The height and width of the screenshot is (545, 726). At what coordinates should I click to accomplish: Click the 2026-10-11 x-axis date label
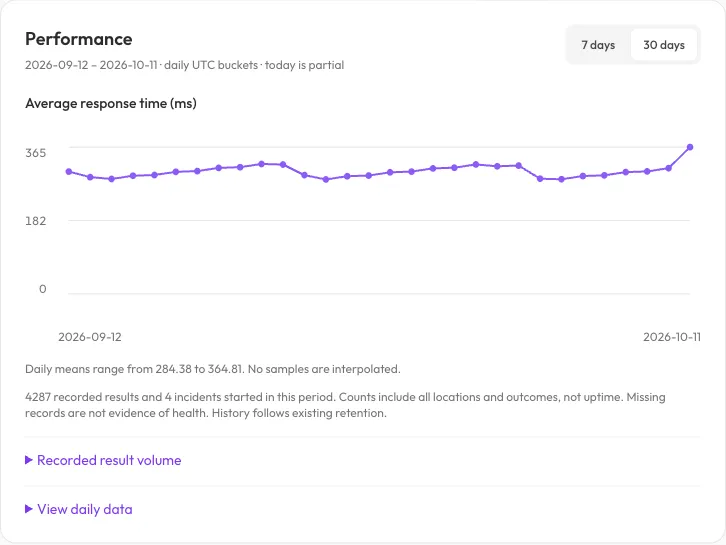click(672, 337)
